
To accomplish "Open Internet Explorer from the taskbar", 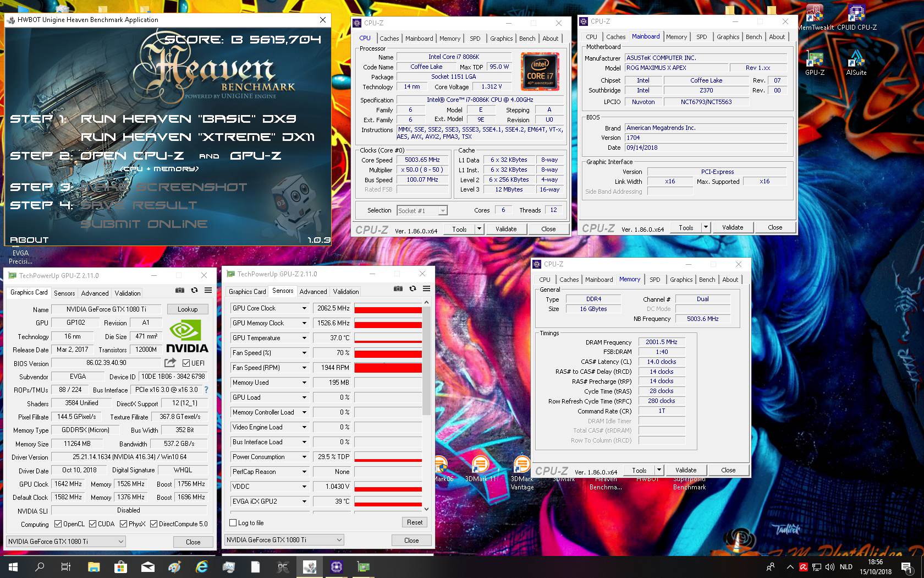I will point(202,566).
